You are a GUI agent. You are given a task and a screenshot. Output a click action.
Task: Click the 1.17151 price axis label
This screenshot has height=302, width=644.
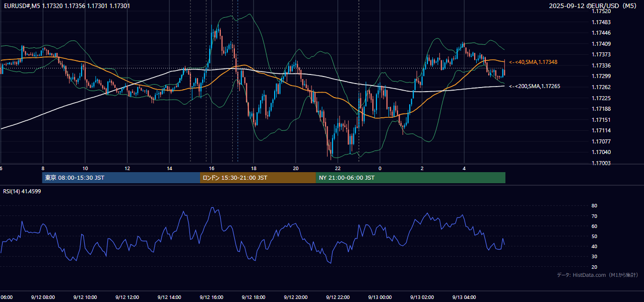point(601,120)
